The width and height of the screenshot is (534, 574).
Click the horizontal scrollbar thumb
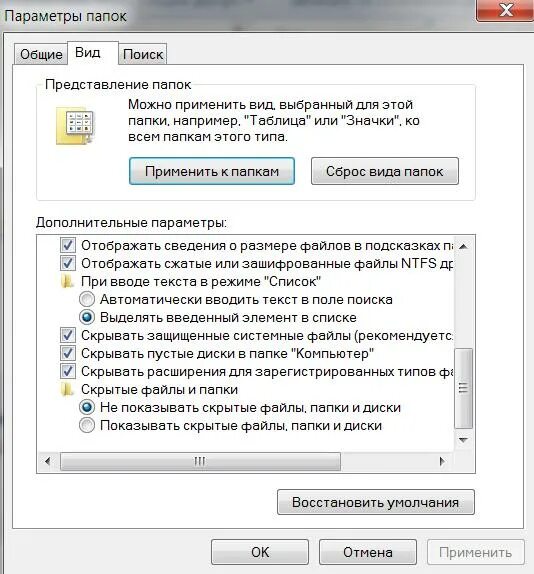click(x=200, y=461)
